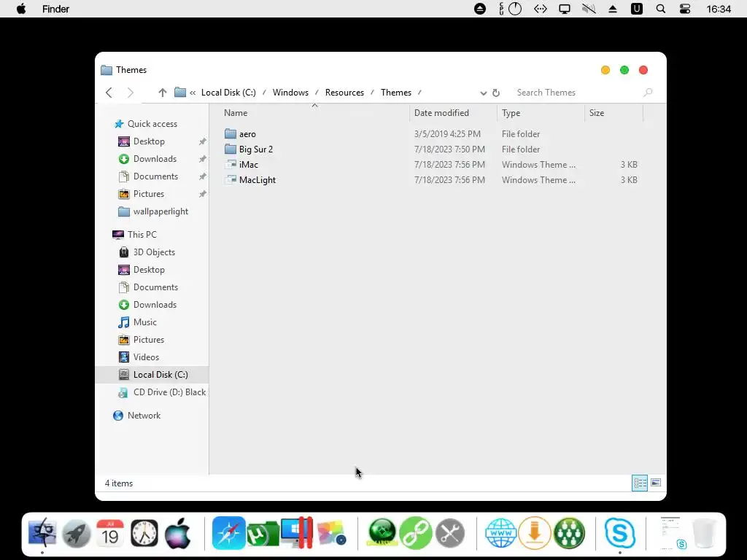
Task: Open Pictures under Quick access
Action: point(149,194)
